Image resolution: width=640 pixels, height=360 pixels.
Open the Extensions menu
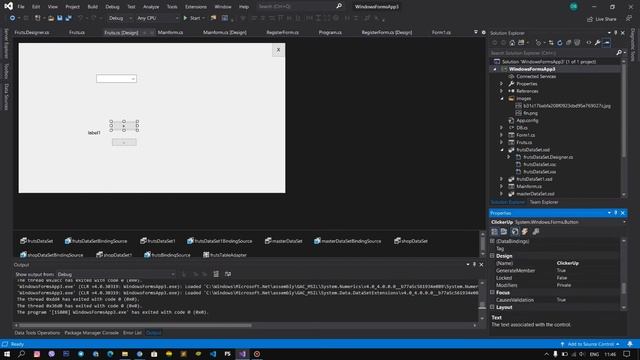point(196,7)
